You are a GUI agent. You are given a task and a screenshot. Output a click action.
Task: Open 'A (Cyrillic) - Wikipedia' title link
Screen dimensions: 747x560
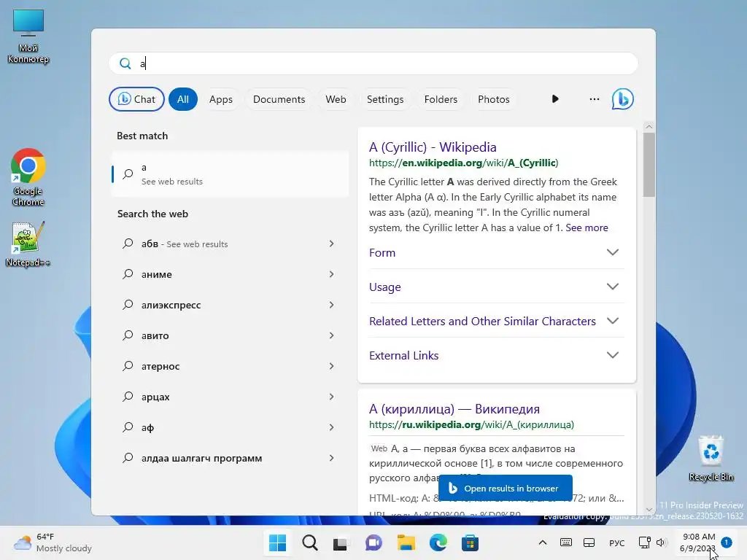point(433,147)
